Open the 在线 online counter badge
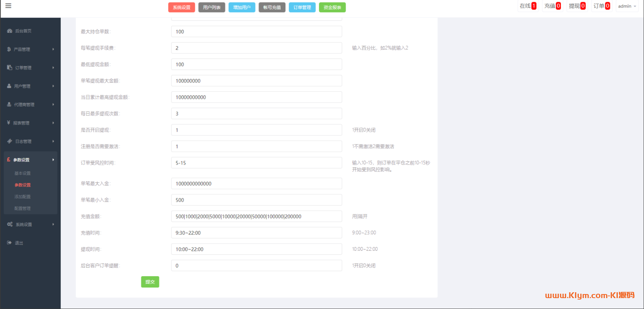 [x=528, y=6]
